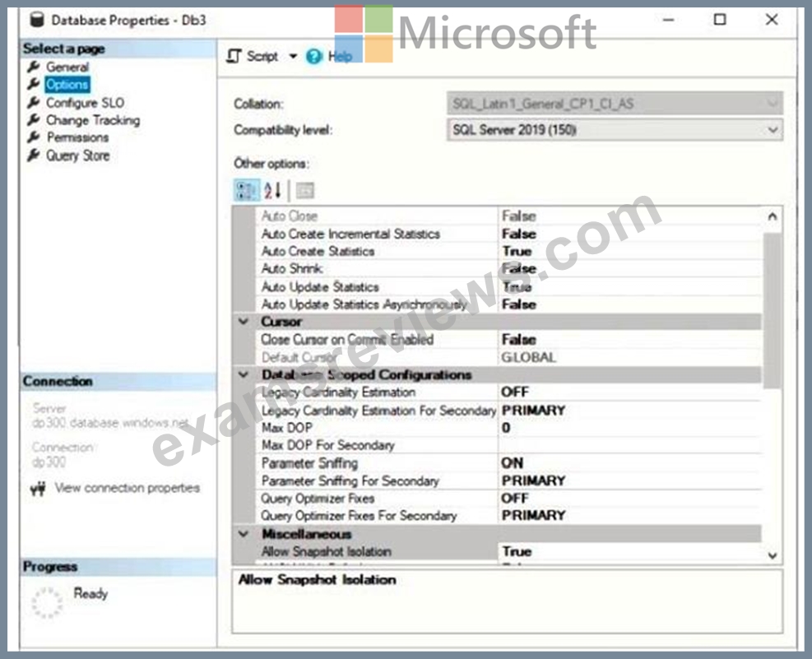Viewport: 812px width, 659px height.
Task: Close the Database Properties window
Action: (772, 20)
